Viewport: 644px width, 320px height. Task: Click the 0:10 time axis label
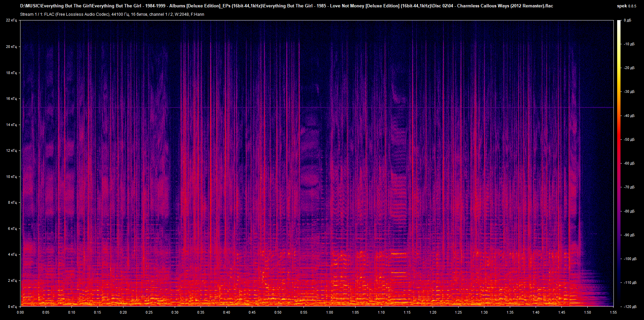coord(72,312)
